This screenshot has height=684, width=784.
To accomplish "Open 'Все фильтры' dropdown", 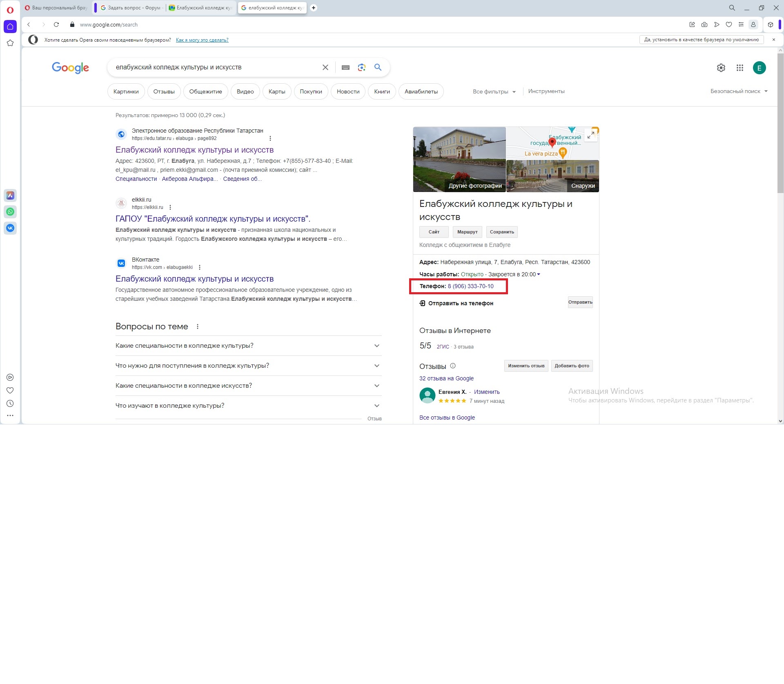I will pos(494,91).
